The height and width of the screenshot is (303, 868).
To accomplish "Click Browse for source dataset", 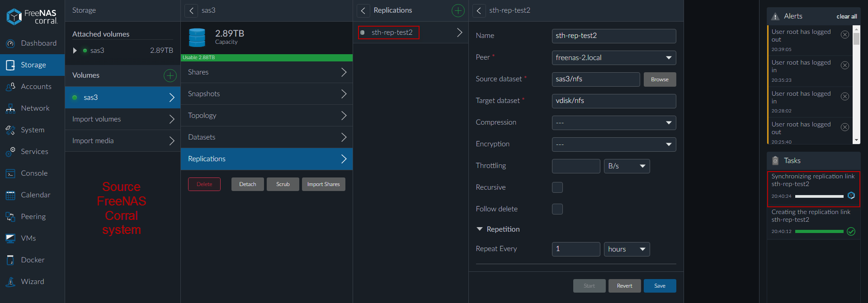I will click(x=660, y=79).
